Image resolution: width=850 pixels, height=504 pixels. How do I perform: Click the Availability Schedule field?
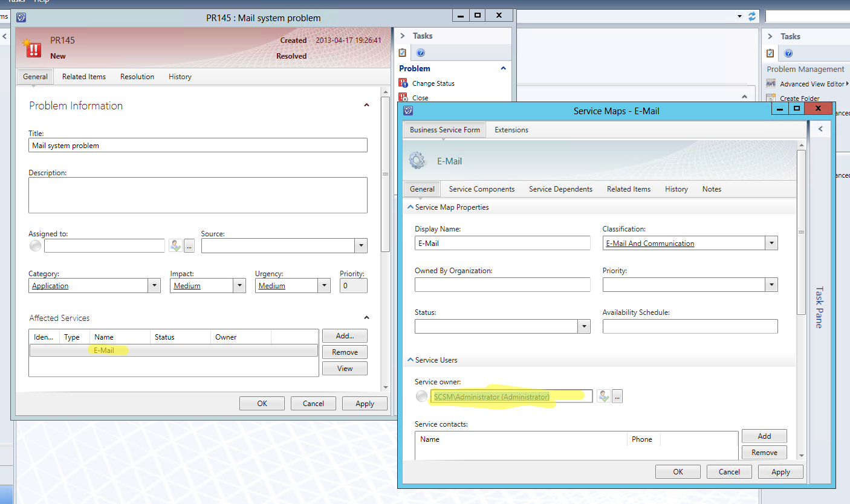690,326
